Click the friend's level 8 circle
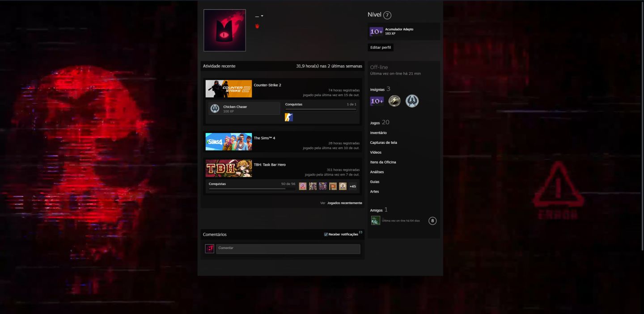This screenshot has width=644, height=314. pos(432,221)
